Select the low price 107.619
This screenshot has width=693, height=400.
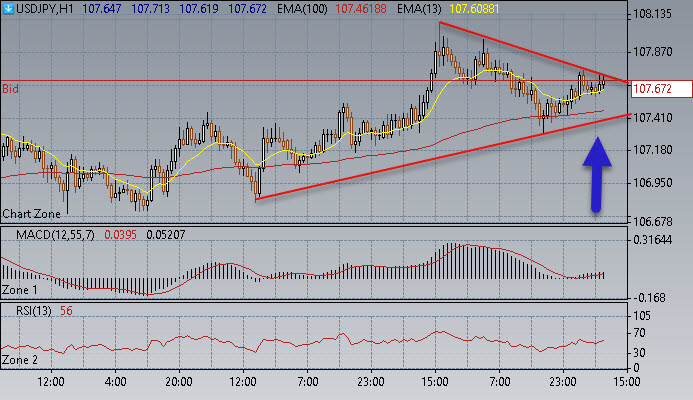click(199, 9)
